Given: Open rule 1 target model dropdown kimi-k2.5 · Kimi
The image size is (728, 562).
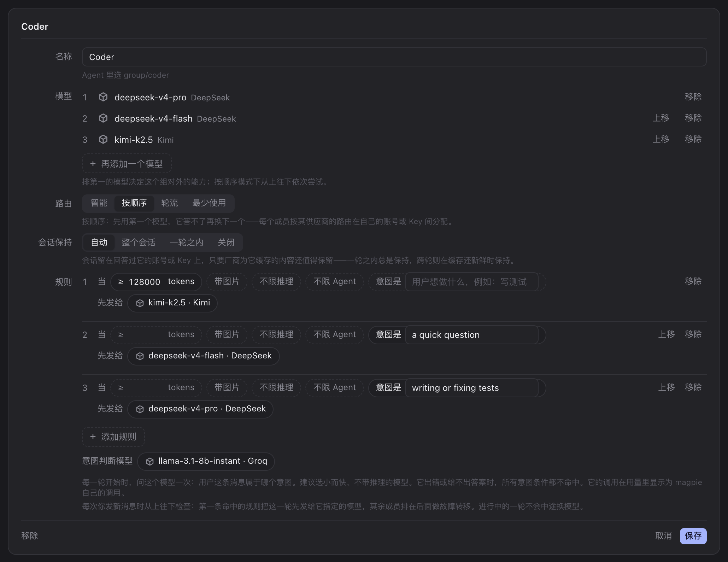Looking at the screenshot, I should click(172, 303).
